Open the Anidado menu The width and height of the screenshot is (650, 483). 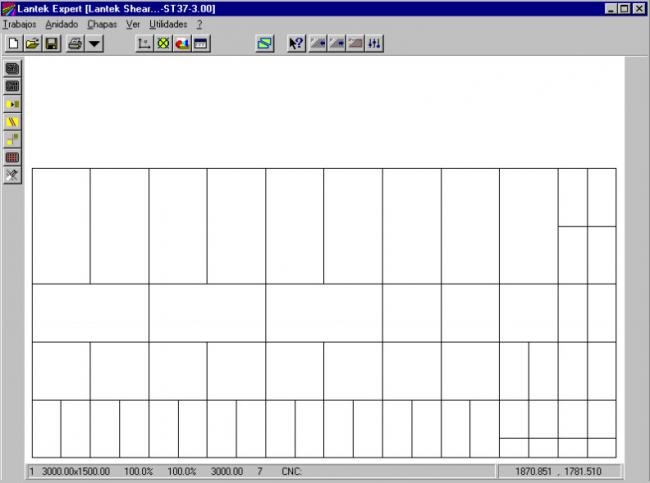(x=62, y=24)
